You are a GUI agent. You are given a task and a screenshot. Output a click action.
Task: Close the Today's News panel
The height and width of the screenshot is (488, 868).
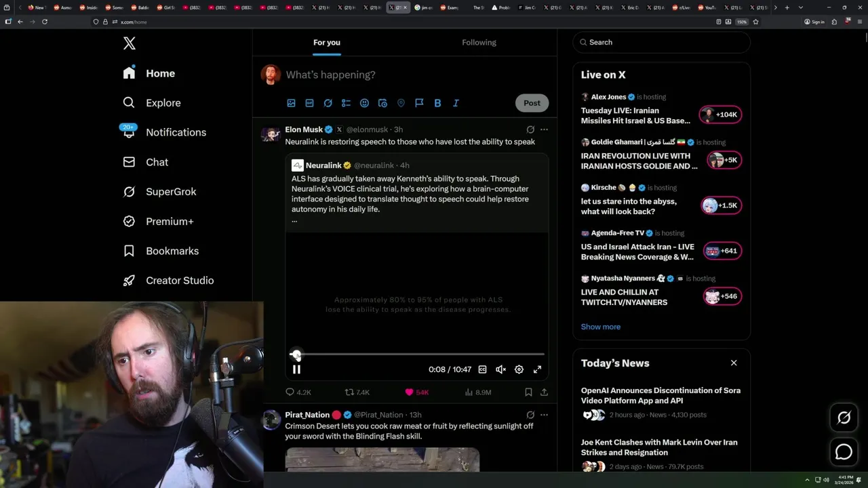coord(734,363)
